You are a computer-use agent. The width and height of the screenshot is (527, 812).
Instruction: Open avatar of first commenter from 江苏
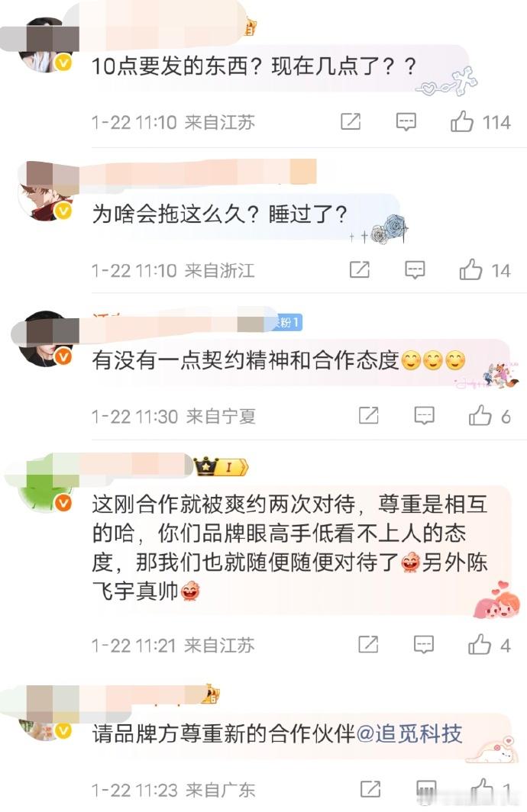(x=46, y=46)
